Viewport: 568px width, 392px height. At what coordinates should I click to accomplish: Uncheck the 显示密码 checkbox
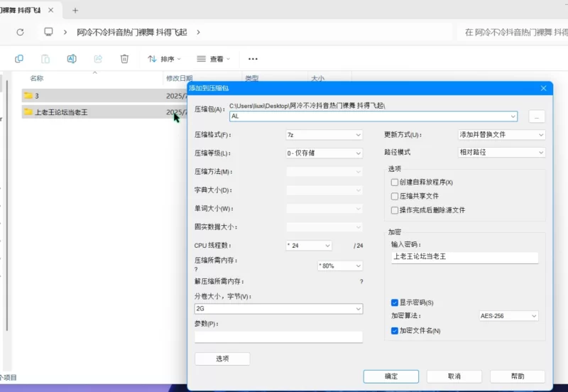click(x=395, y=303)
